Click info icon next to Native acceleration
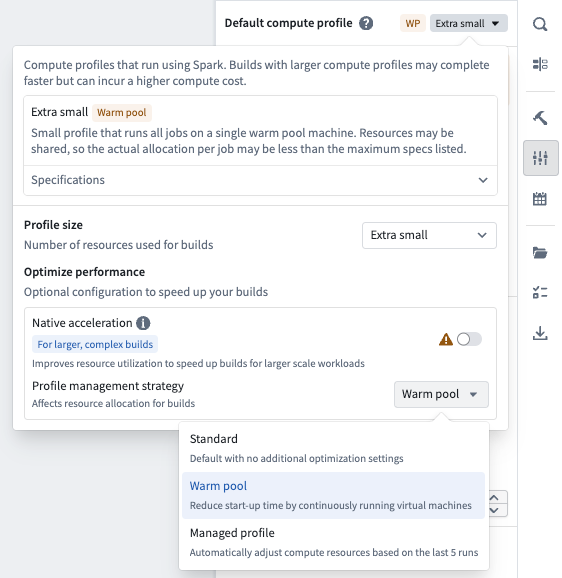Screen dimensions: 562x578 [x=143, y=323]
